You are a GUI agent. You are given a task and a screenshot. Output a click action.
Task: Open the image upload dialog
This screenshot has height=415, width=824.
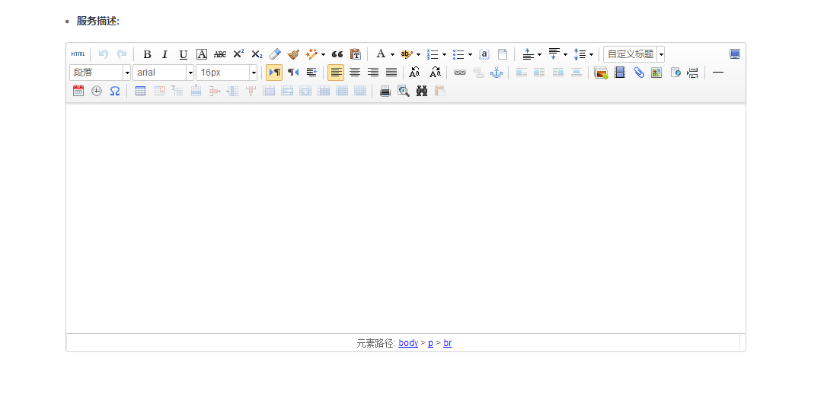(x=601, y=72)
